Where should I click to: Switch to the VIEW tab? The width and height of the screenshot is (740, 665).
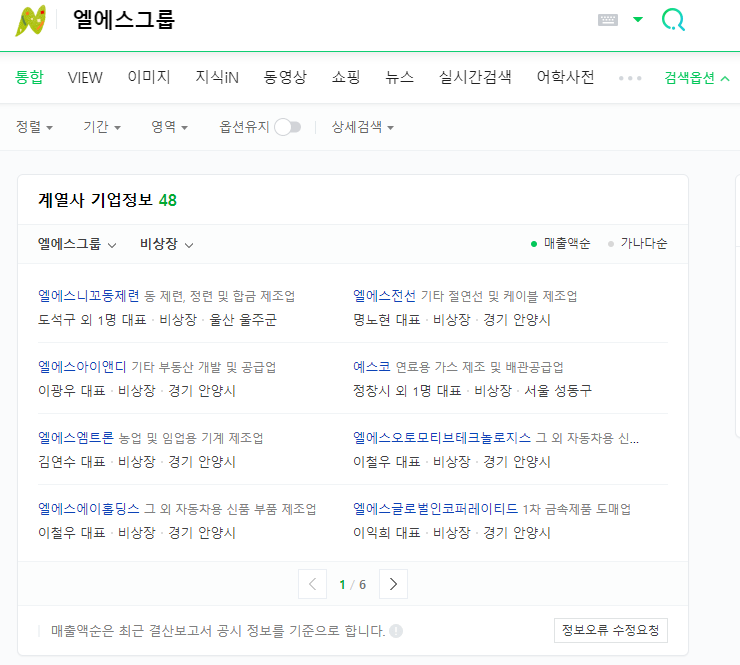tap(85, 77)
